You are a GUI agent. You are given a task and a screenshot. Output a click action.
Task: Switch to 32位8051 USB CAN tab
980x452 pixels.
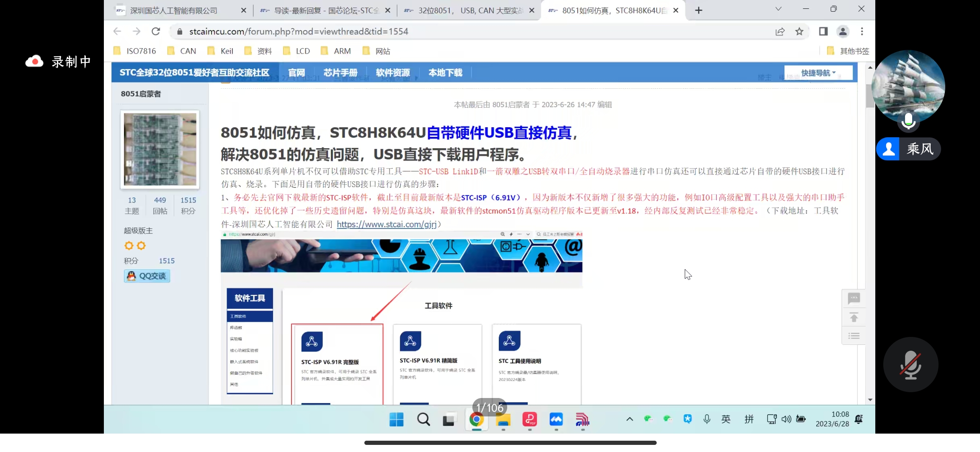(470, 10)
